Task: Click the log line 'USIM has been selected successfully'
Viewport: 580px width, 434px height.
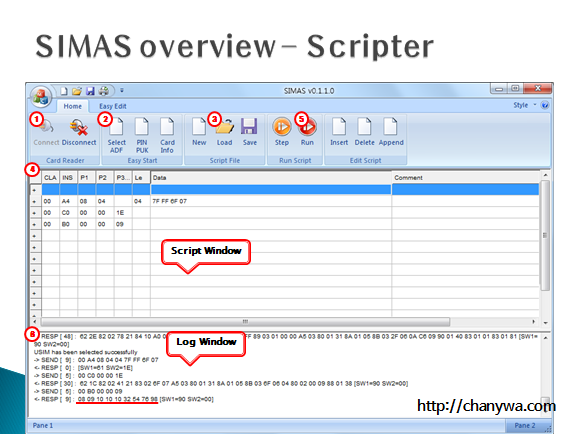Action: [x=85, y=352]
